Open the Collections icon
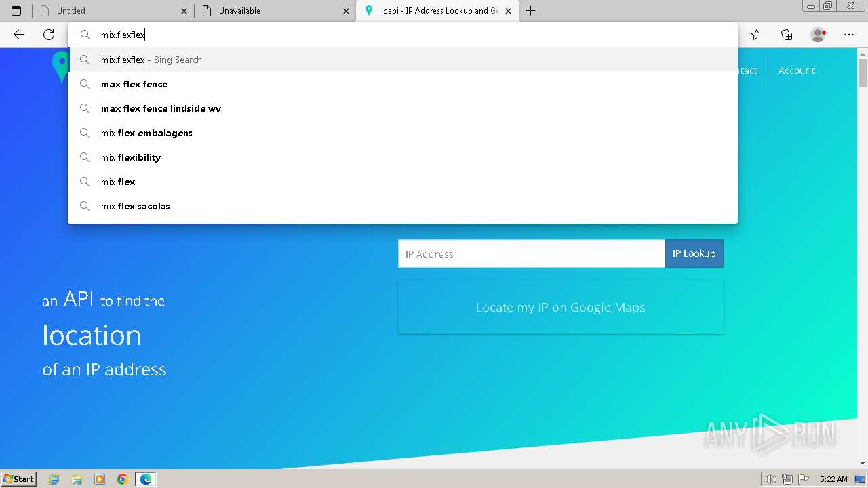The height and width of the screenshot is (488, 868). pyautogui.click(x=787, y=35)
